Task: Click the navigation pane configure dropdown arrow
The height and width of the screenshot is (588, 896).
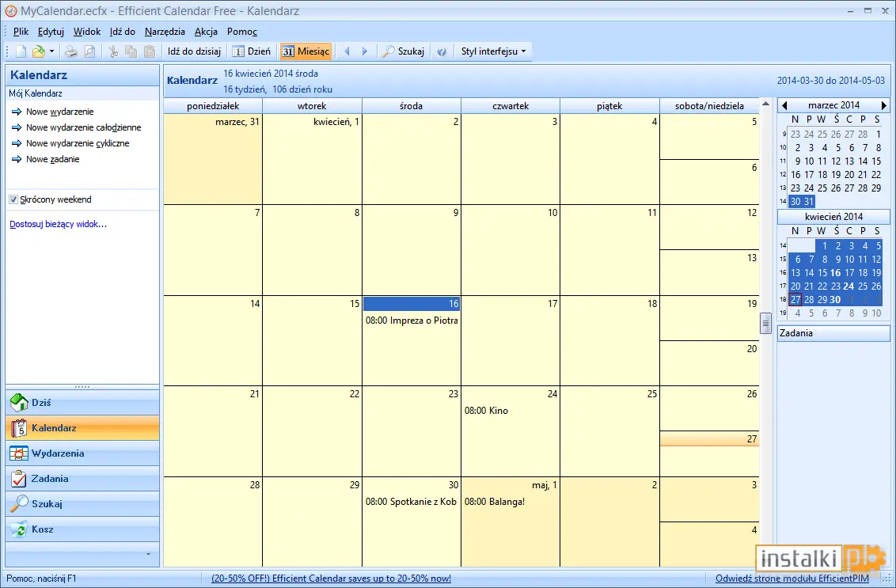Action: tap(148, 554)
